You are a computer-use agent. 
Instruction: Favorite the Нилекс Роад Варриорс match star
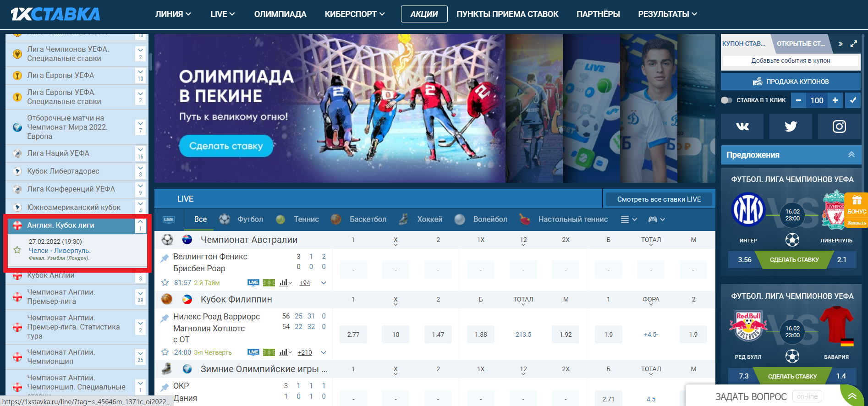pyautogui.click(x=165, y=352)
